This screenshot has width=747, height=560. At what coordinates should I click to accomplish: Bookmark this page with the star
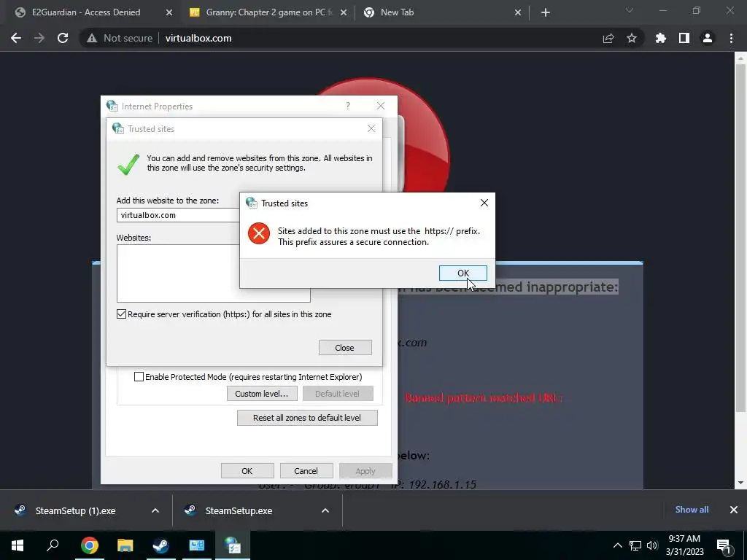[x=632, y=38]
